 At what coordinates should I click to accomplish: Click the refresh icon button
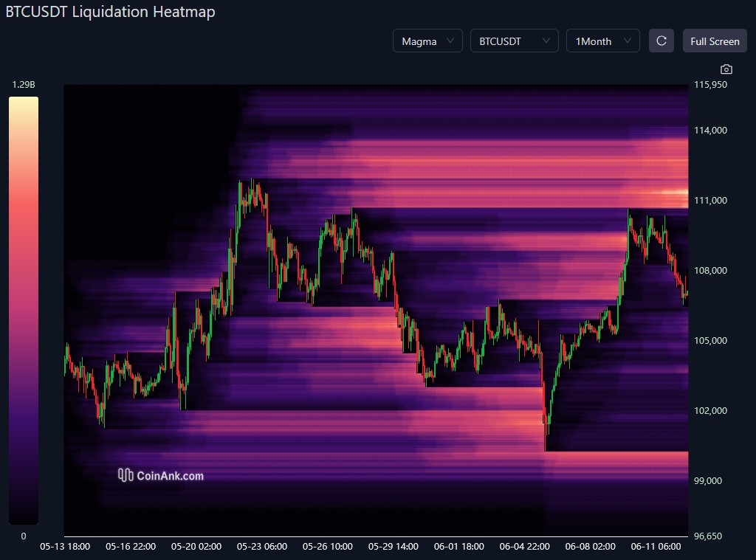(661, 41)
